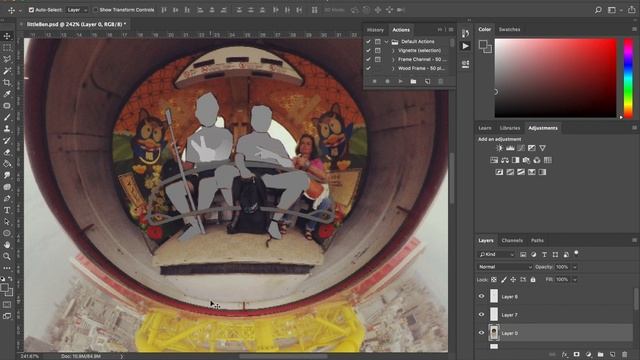This screenshot has width=640, height=360.
Task: Select the Hand tool
Action: [x=7, y=245]
